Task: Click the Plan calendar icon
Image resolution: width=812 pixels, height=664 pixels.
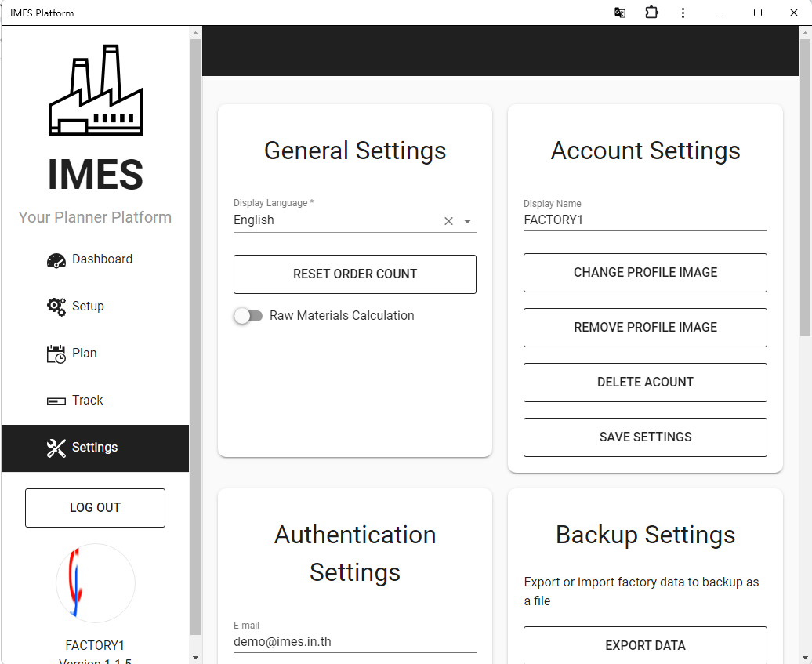Action: [x=56, y=354]
